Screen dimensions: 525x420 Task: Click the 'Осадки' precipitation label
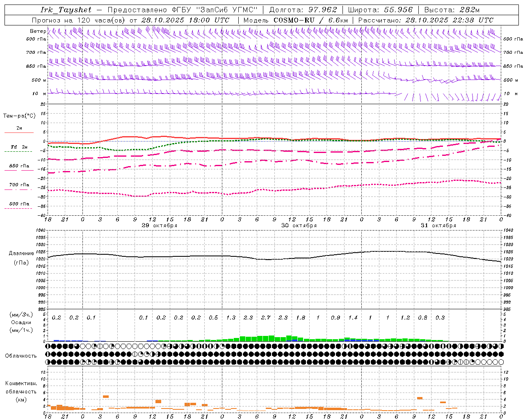point(21,322)
